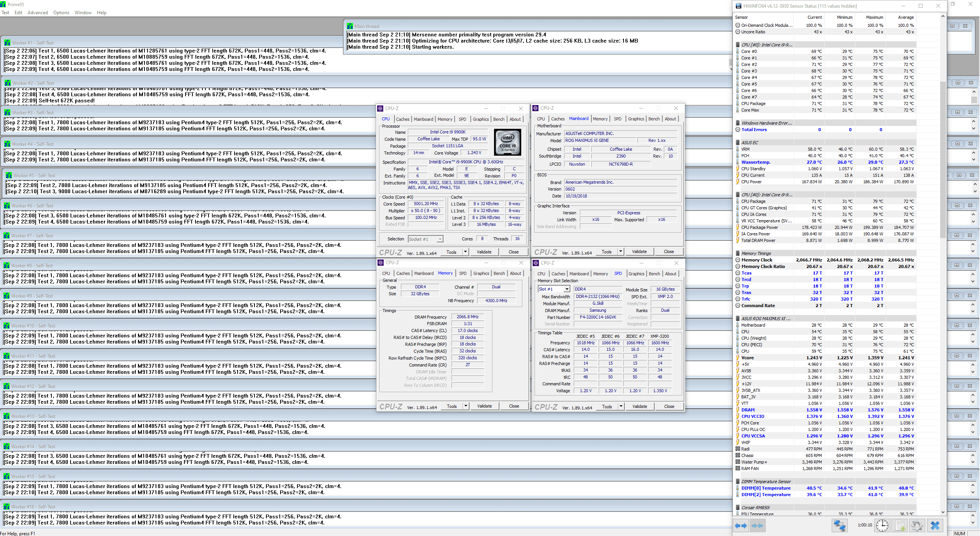Click HWiNFO sensor list scroll-up arrow

(943, 17)
